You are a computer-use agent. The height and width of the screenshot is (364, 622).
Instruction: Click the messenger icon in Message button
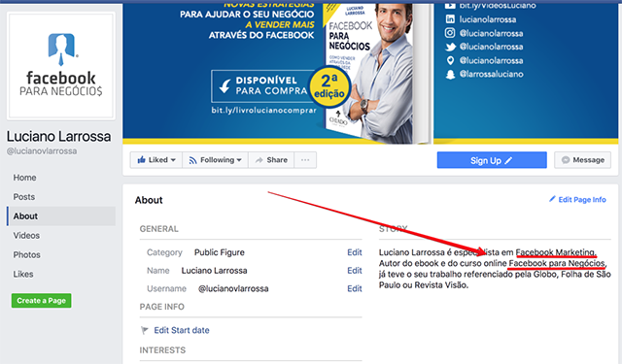pyautogui.click(x=566, y=160)
